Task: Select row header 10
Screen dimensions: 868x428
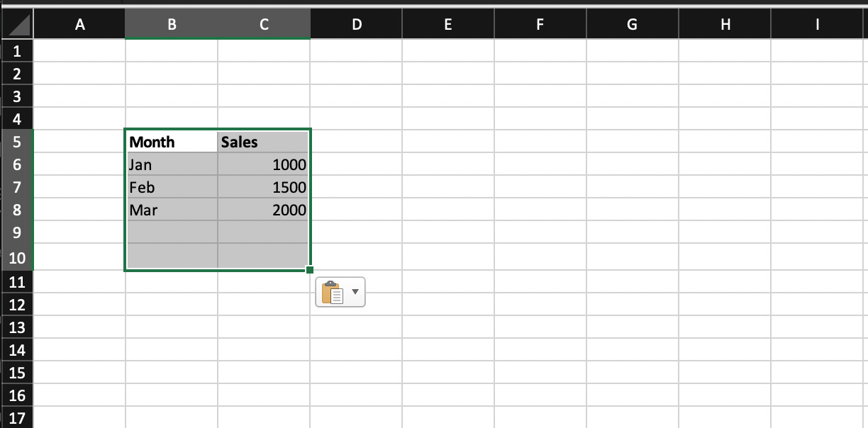Action: tap(17, 259)
